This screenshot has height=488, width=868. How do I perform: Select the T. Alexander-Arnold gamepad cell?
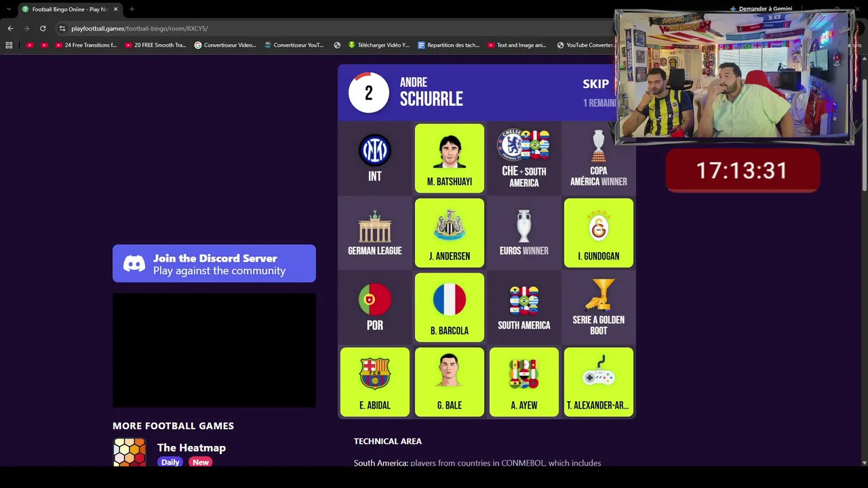click(x=599, y=382)
